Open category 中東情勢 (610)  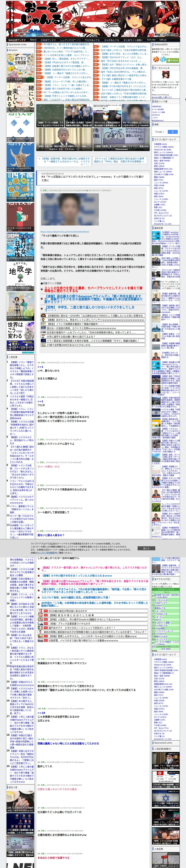[160, 144]
